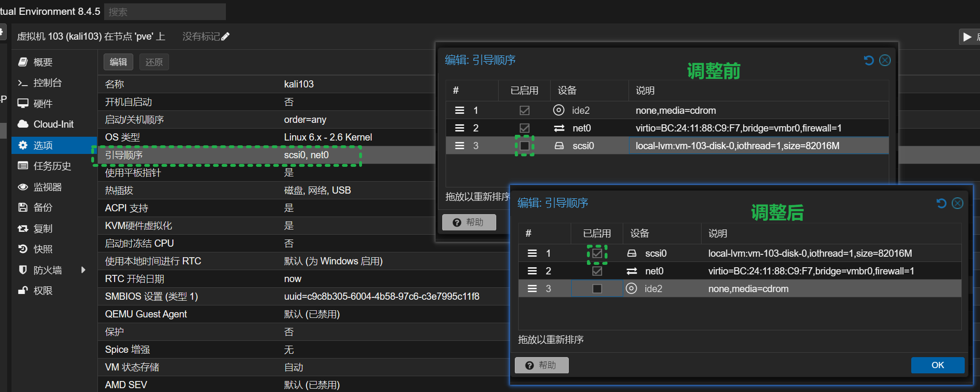Expand the 防火墙 submenu arrow
This screenshot has width=980, height=392.
click(x=84, y=270)
